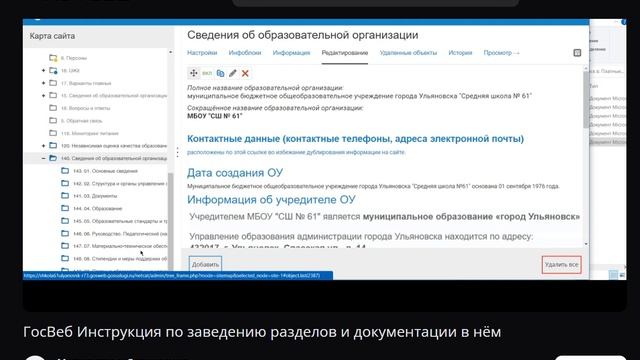Collapse the '140. Сведения об образовательной организации' node
This screenshot has width=640, height=360.
[43, 158]
